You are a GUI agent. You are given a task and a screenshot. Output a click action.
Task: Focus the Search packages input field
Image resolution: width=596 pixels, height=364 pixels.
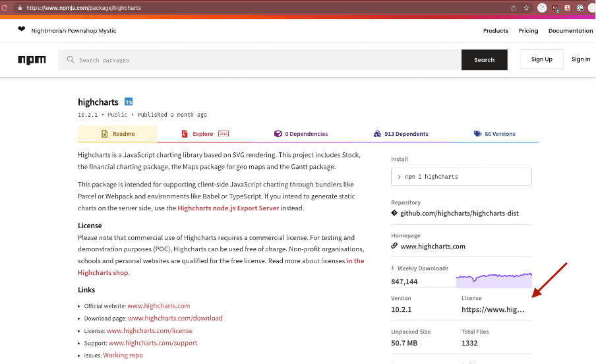click(264, 60)
